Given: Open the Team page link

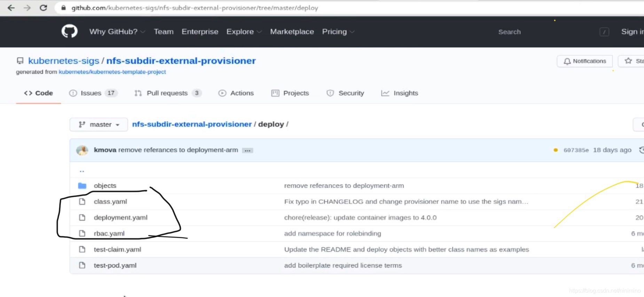Looking at the screenshot, I should point(164,32).
